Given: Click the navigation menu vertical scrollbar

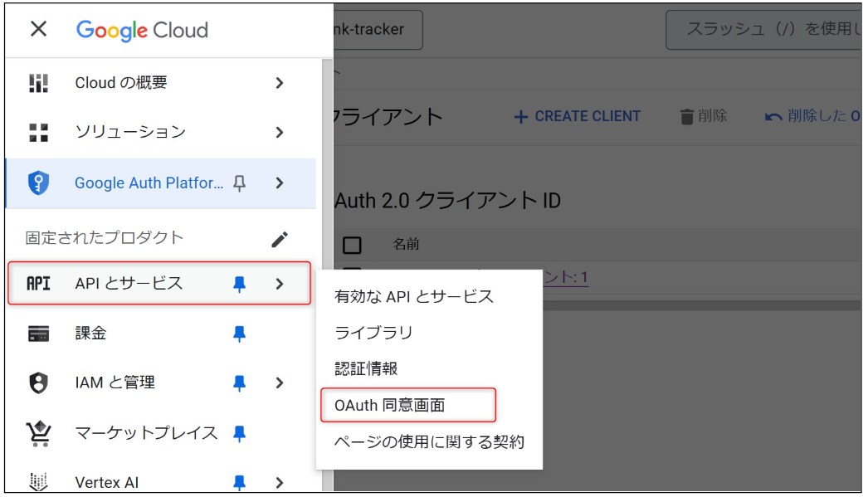Looking at the screenshot, I should click(327, 275).
